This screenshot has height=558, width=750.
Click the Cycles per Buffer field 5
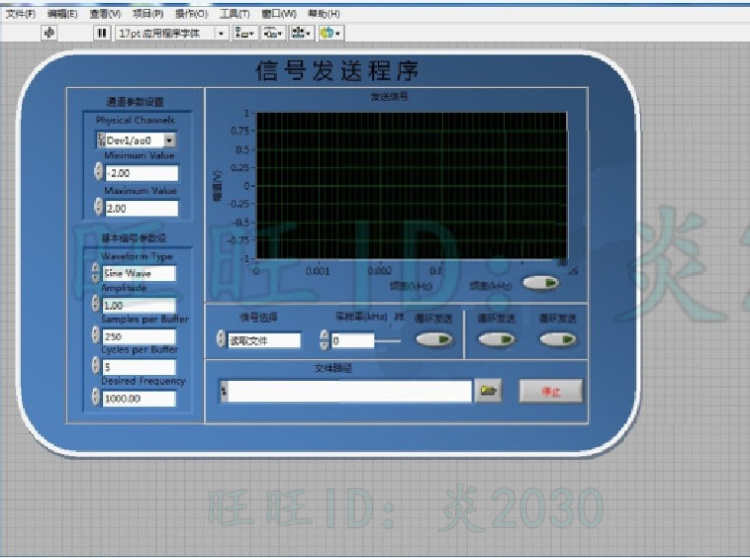pyautogui.click(x=139, y=367)
